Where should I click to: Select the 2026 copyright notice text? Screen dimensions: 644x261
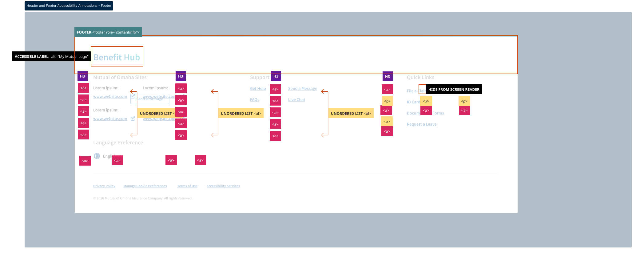143,198
